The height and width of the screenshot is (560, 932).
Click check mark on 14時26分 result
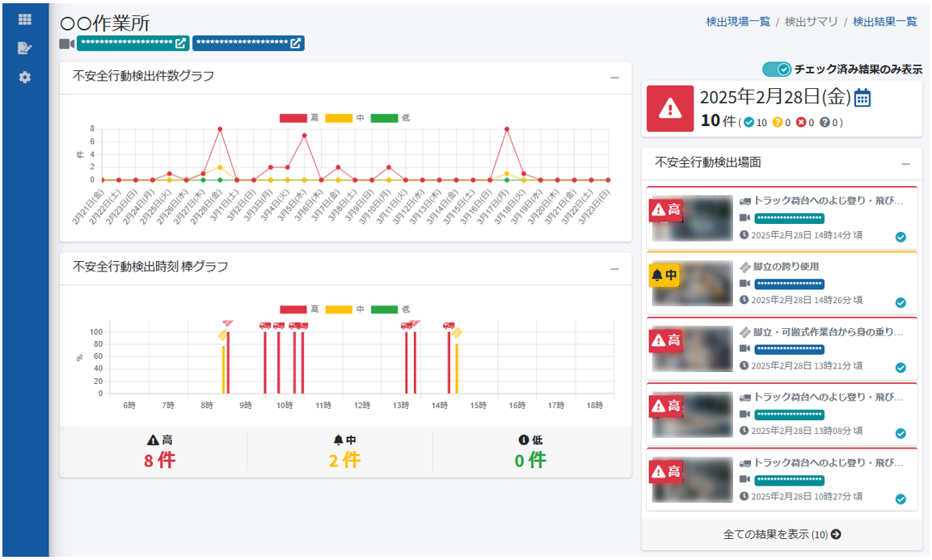900,302
